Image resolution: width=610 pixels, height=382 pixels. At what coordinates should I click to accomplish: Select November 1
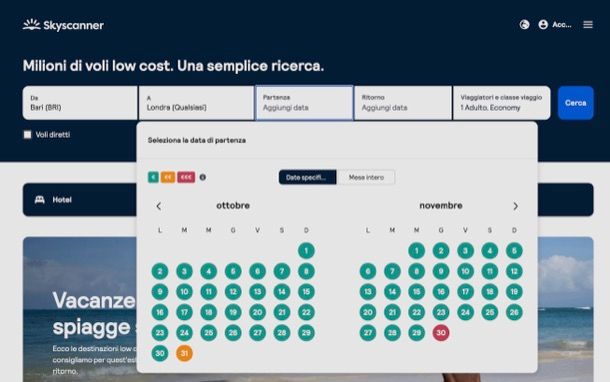pos(417,251)
